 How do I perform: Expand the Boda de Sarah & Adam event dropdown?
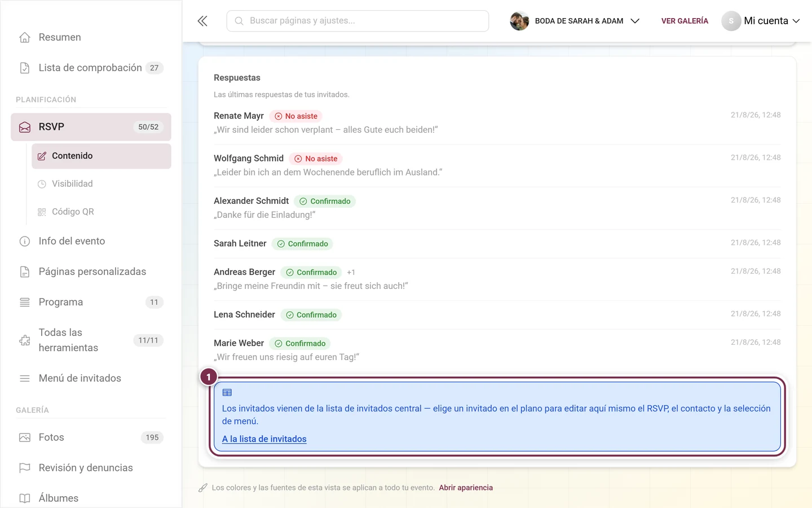(x=635, y=21)
